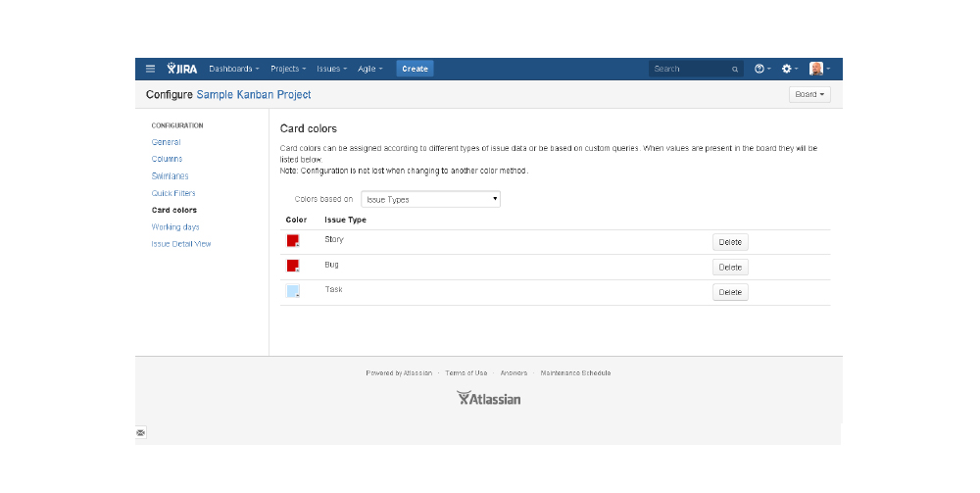Screen dimensions: 980x493
Task: Open Powered by Atlassian footer link
Action: click(x=399, y=373)
